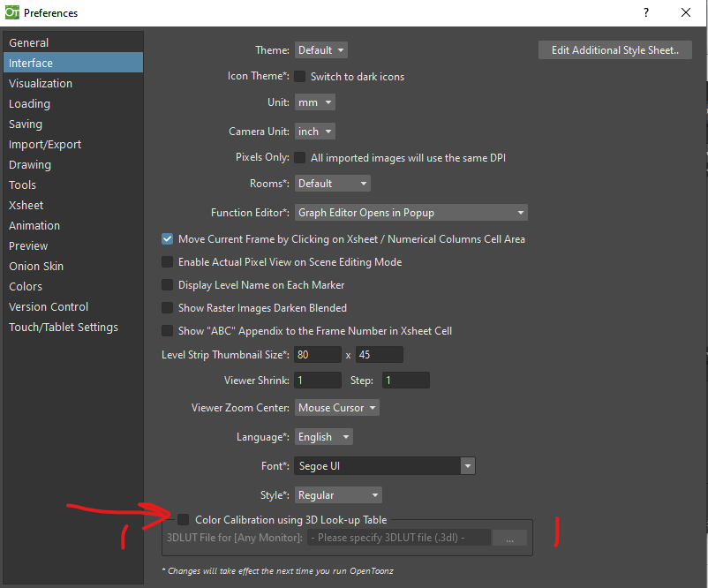Select the Viewer Shrink value field

[317, 380]
